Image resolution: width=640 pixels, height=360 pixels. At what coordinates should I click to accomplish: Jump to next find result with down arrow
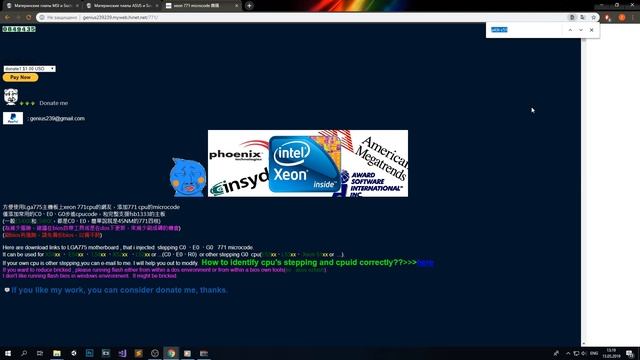581,30
